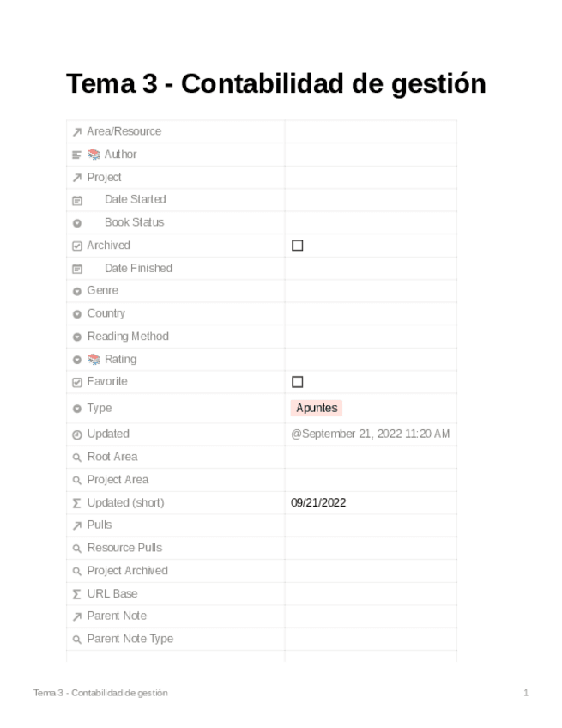Click the checkbox icon beside Archived label
This screenshot has width=562, height=728.
point(77,246)
